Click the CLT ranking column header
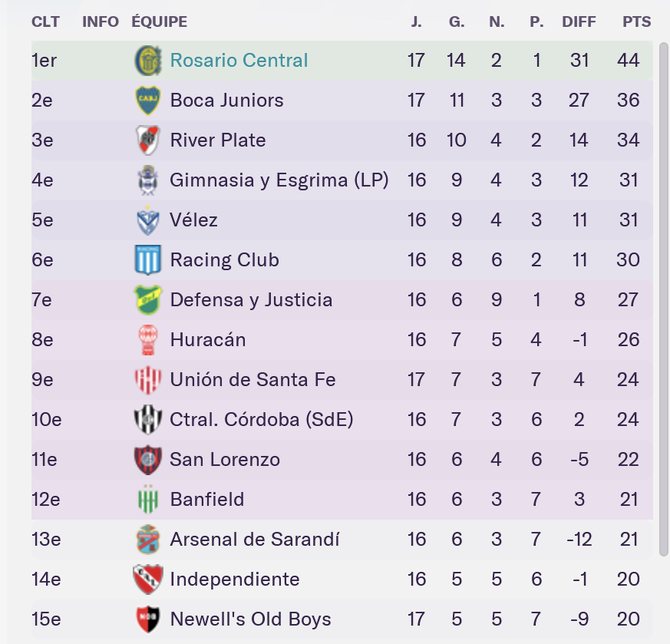 click(x=45, y=21)
